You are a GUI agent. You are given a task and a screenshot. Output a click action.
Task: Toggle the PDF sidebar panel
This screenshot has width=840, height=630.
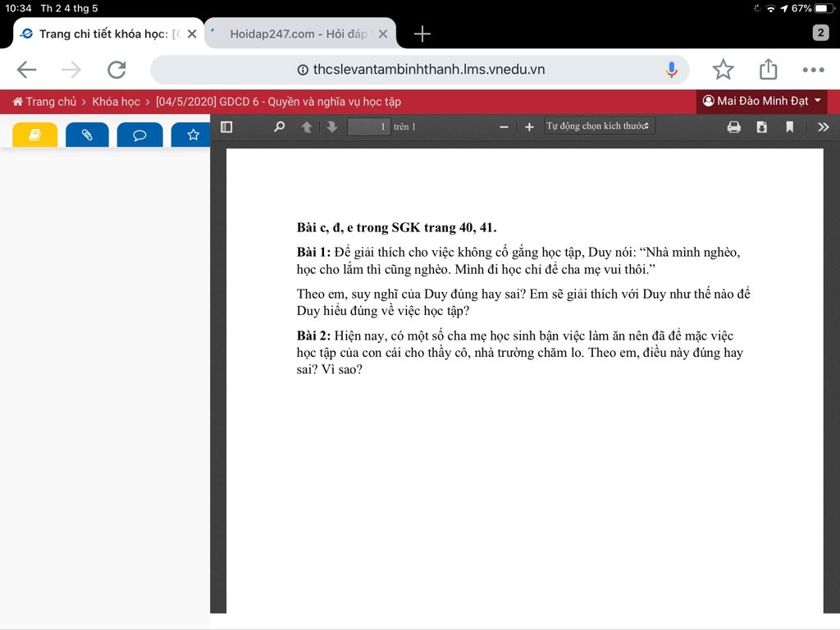tap(226, 127)
